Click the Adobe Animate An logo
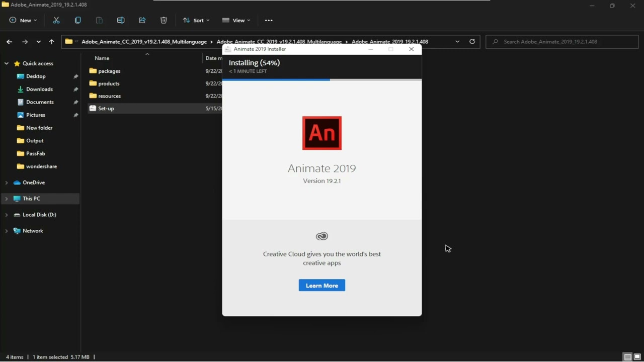 (x=322, y=133)
